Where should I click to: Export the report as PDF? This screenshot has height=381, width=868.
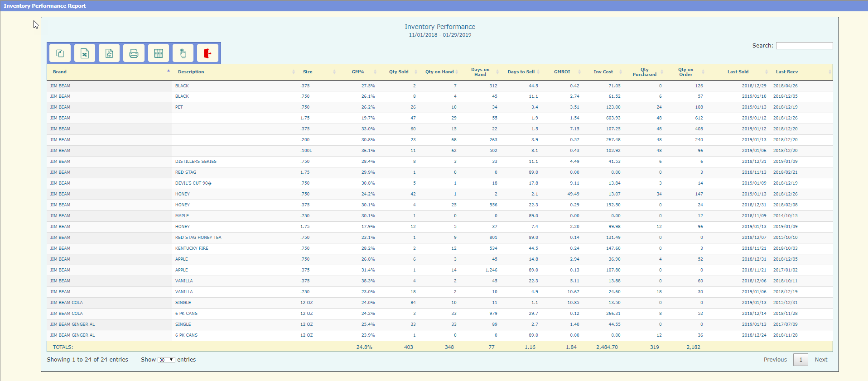point(109,53)
